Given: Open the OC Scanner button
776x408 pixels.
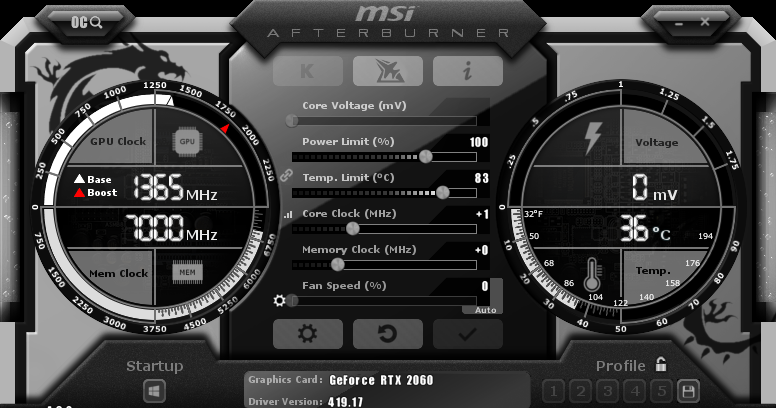Looking at the screenshot, I should click(x=86, y=22).
